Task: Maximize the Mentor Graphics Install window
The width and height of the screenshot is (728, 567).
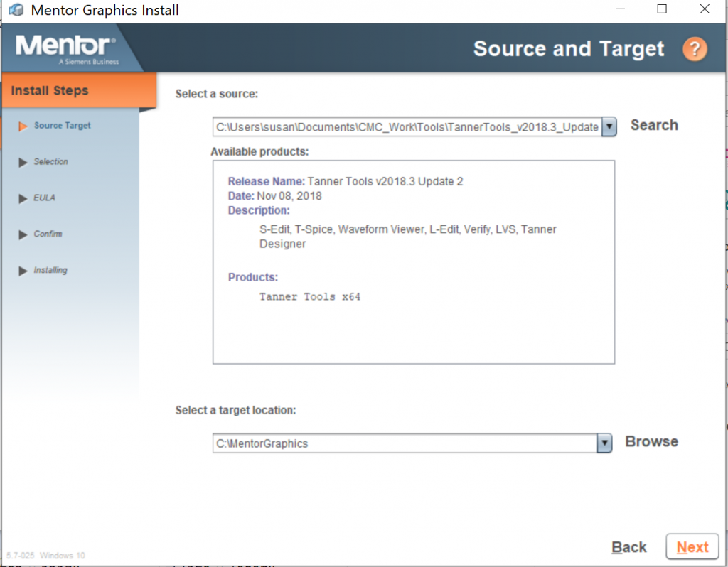Action: coord(662,9)
